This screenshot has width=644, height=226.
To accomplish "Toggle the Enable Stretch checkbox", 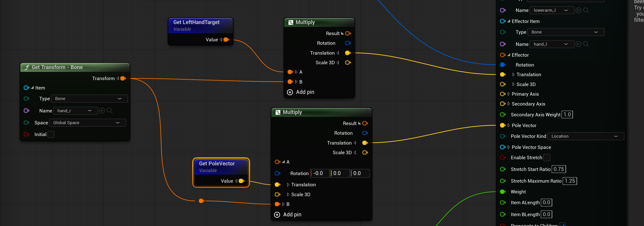I will coord(547,158).
